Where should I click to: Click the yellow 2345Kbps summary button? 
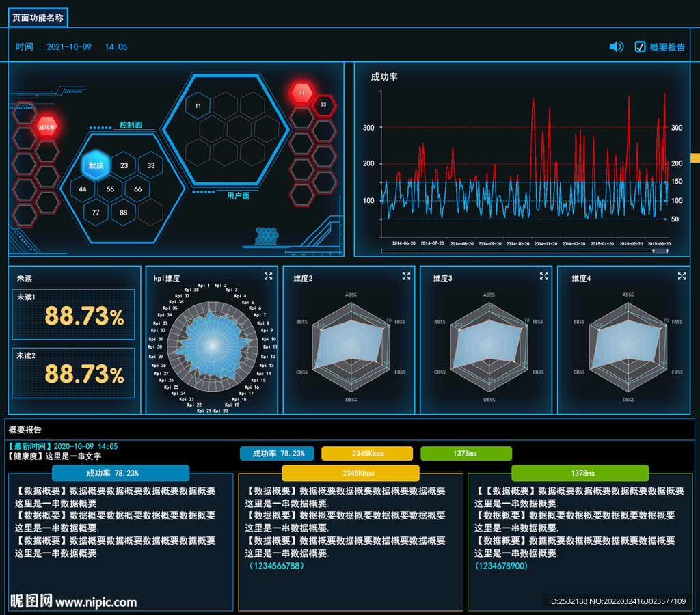(x=367, y=454)
